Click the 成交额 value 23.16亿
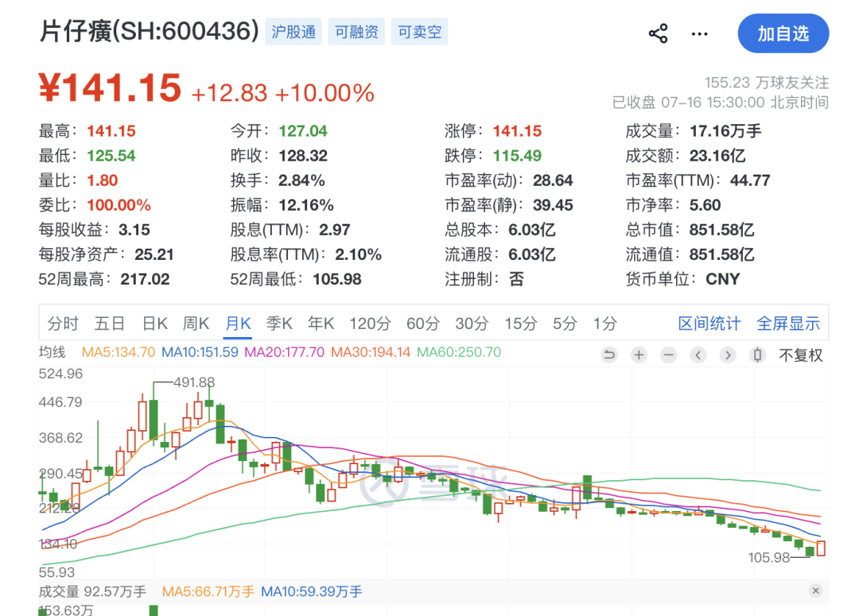The width and height of the screenshot is (859, 616). (717, 156)
